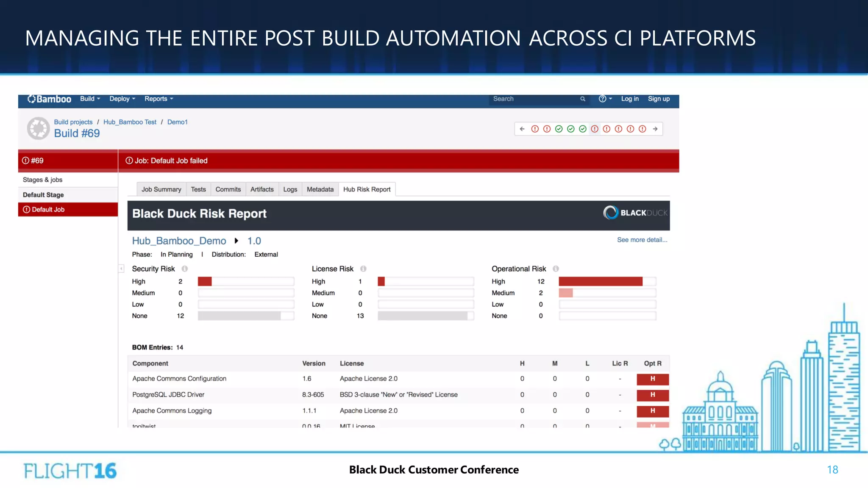Click the Apache Commons Configuration component

pos(179,379)
